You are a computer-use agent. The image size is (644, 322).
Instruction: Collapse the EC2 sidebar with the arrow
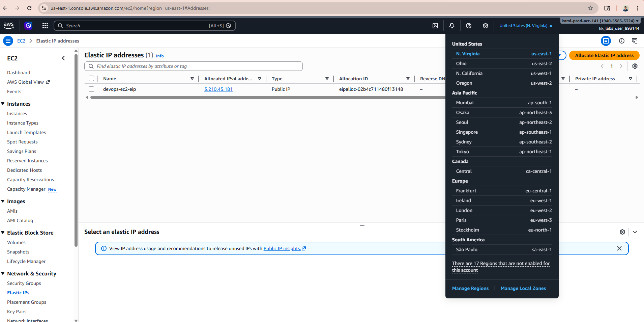(x=63, y=58)
